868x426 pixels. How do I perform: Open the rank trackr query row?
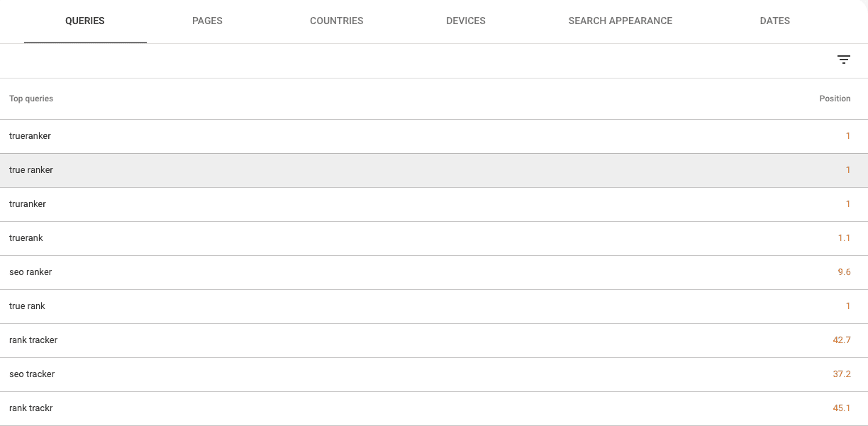point(434,408)
